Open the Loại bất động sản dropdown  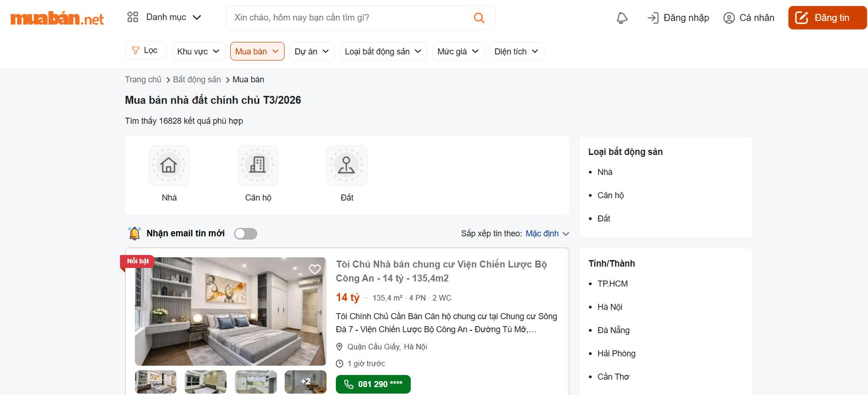click(383, 51)
